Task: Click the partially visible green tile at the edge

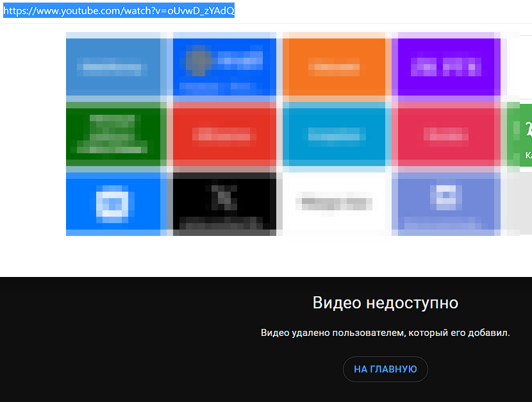Action: point(520,136)
